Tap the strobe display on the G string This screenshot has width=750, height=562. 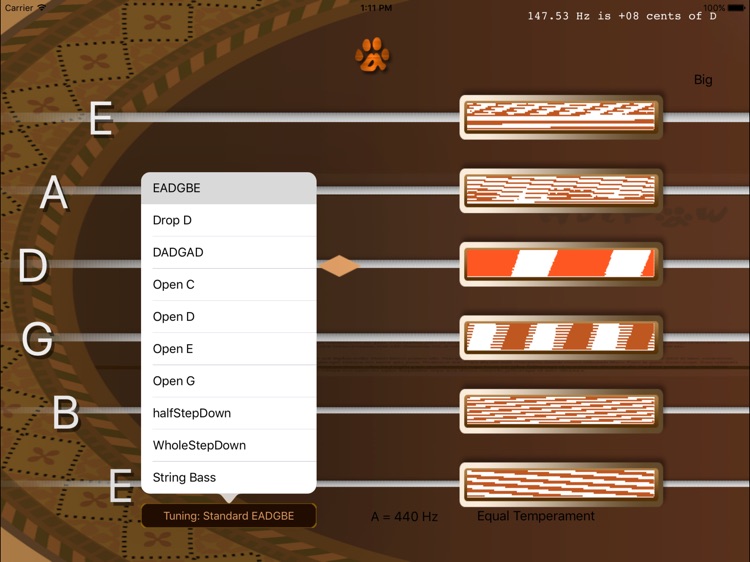pos(561,337)
